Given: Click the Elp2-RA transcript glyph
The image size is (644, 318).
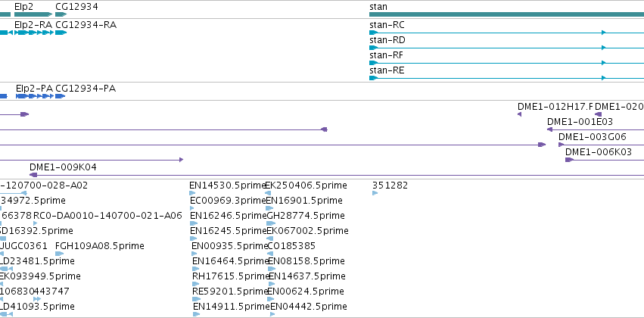Looking at the screenshot, I should tap(34, 33).
